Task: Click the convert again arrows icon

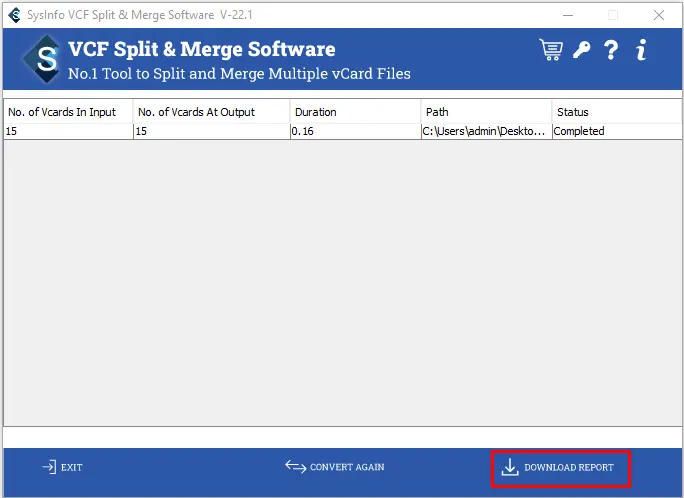Action: pyautogui.click(x=295, y=467)
